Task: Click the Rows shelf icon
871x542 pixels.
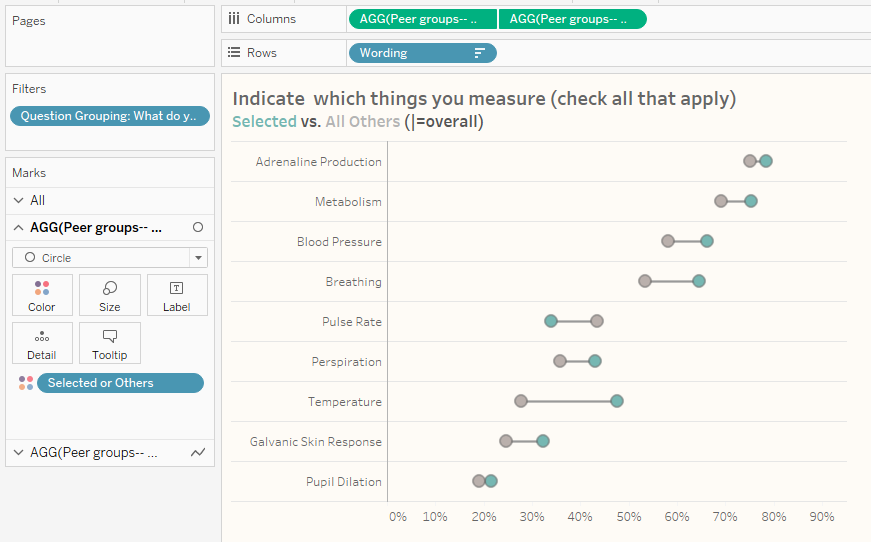Action: (234, 52)
